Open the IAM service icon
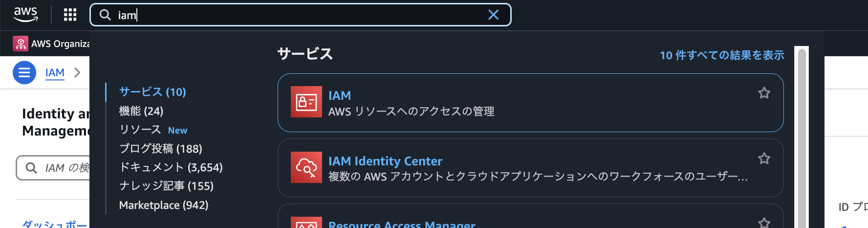 pos(306,102)
